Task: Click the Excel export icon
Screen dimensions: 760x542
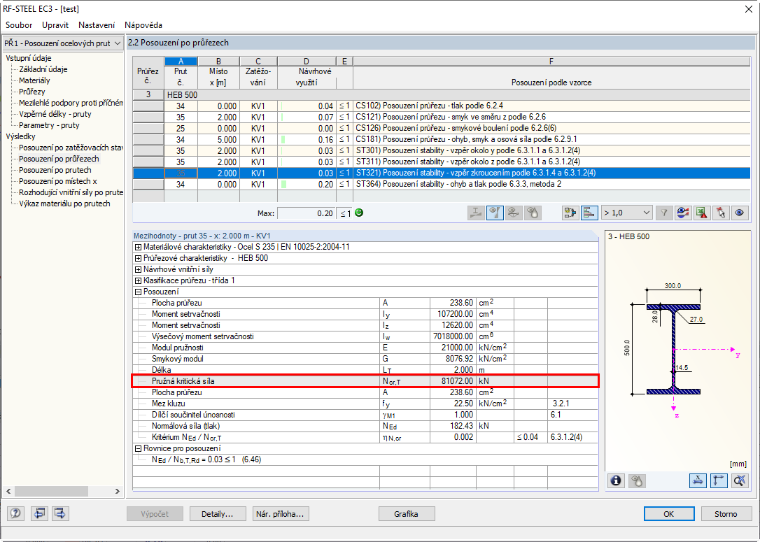Action: click(x=701, y=213)
